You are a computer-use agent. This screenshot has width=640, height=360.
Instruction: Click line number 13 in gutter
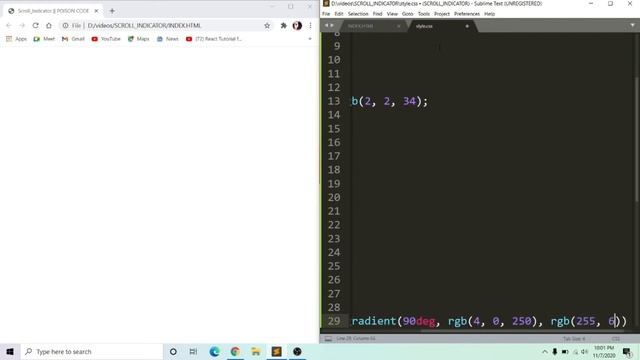[x=334, y=101]
